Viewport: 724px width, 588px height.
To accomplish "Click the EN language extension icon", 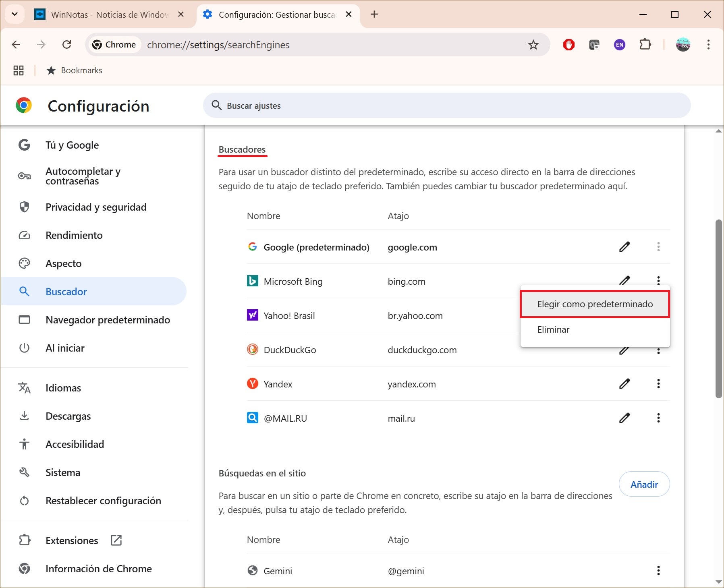I will [620, 45].
